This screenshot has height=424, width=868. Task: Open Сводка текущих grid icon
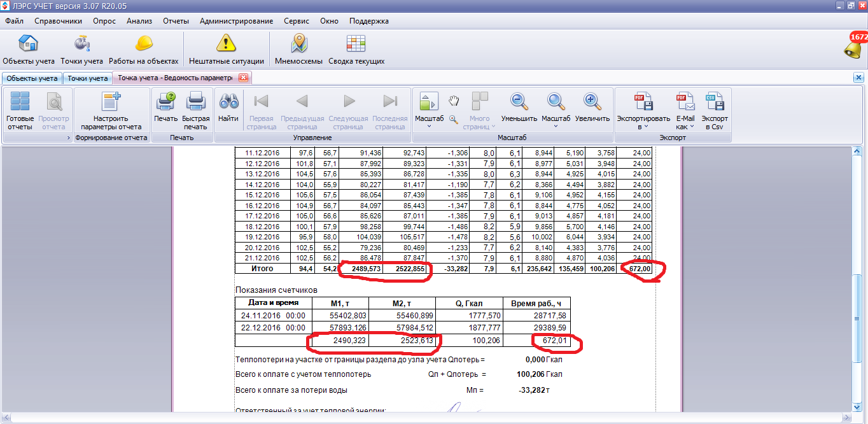[x=356, y=50]
